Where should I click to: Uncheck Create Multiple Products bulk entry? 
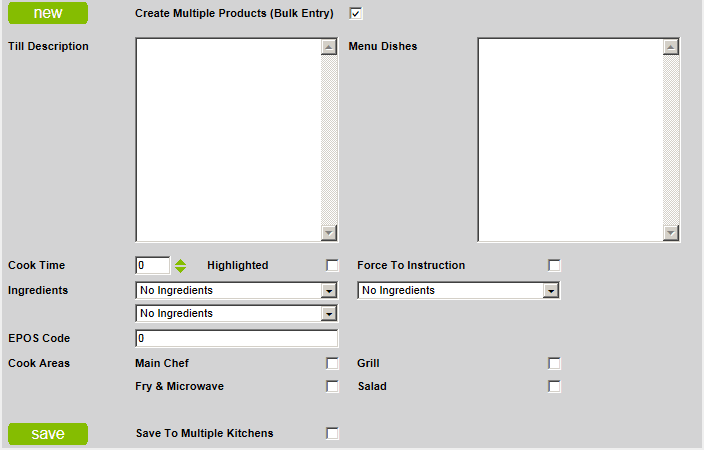pyautogui.click(x=356, y=13)
